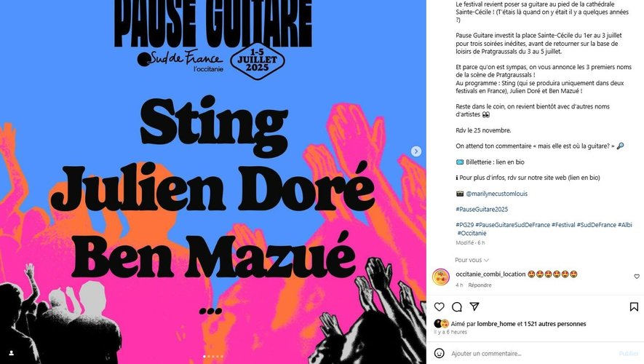Viewport: 644px width, 364px height.
Task: View the 1521 autres personnes likes list
Action: (x=555, y=324)
